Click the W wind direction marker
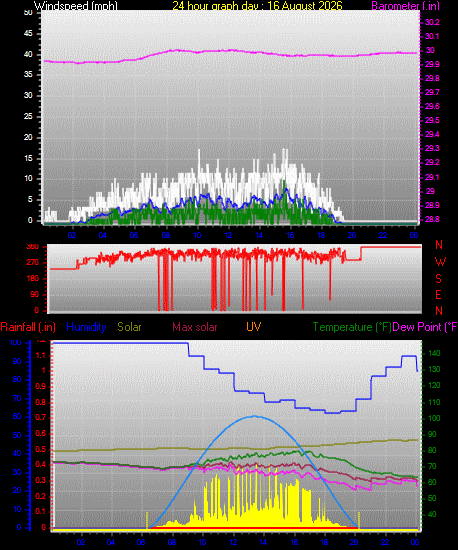 440,262
